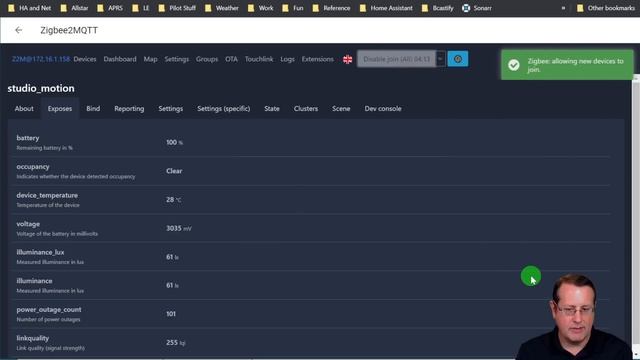The width and height of the screenshot is (640, 360).
Task: Open the HA and Net bookmark folder
Action: (x=30, y=8)
